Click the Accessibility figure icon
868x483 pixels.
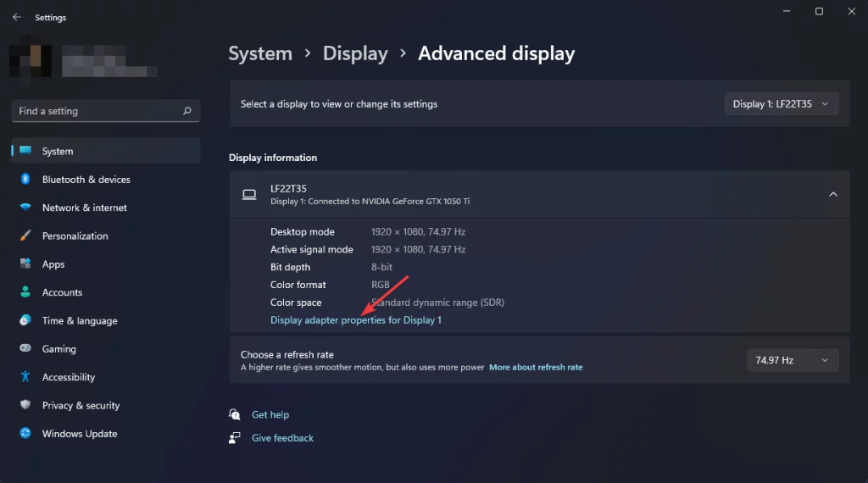tap(25, 376)
